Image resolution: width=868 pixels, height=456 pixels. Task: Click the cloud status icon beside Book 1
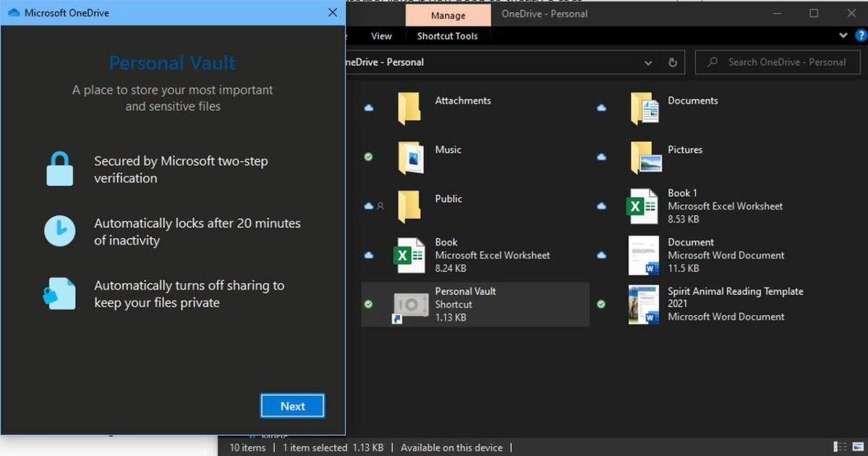coord(602,206)
